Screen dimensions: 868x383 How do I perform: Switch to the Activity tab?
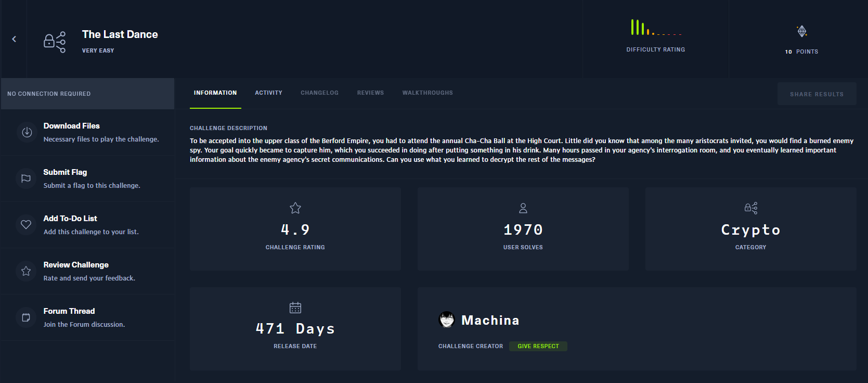click(x=268, y=93)
